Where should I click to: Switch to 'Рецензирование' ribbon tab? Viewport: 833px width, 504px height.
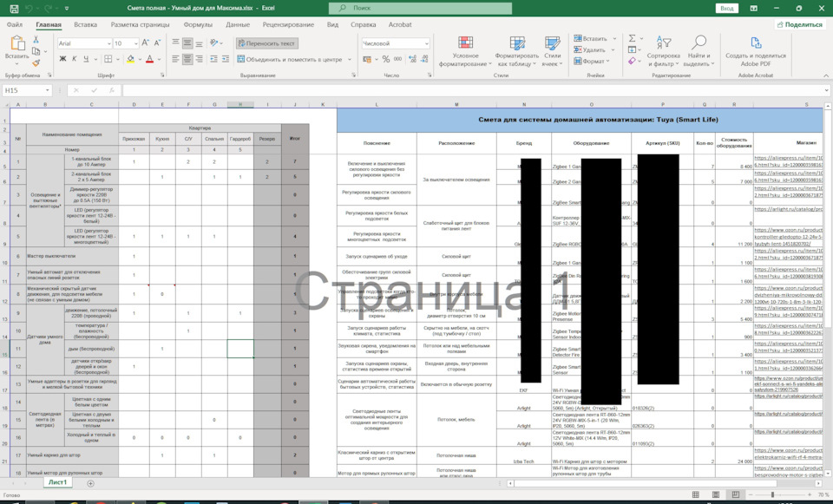coord(288,24)
